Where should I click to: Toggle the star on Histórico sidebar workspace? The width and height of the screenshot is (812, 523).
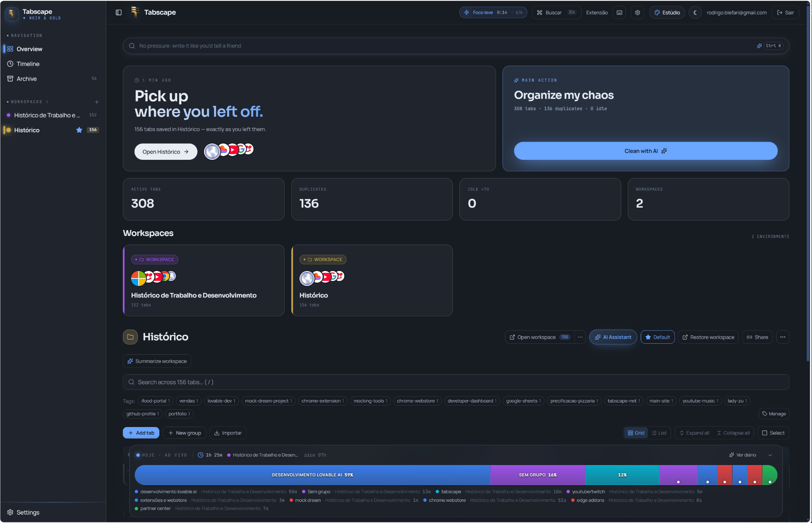[79, 130]
